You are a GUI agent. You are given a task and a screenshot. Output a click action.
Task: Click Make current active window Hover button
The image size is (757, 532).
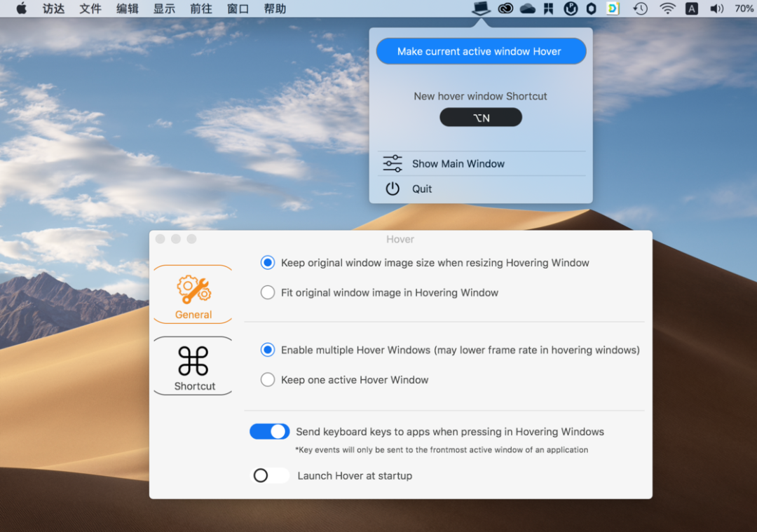click(481, 51)
